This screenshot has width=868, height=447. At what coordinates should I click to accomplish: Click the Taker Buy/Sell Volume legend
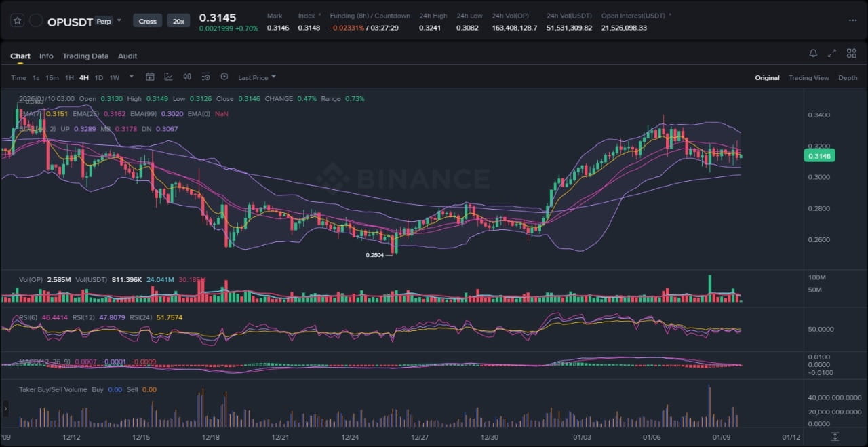[x=54, y=390]
